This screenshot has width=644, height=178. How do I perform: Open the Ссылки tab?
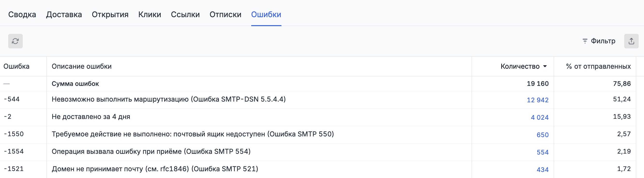[185, 15]
